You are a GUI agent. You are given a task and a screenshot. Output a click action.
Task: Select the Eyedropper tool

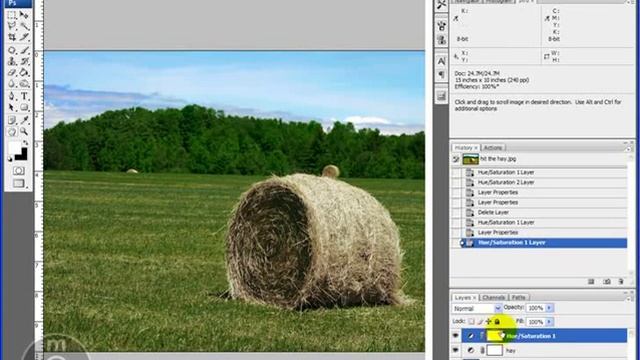pos(24,120)
